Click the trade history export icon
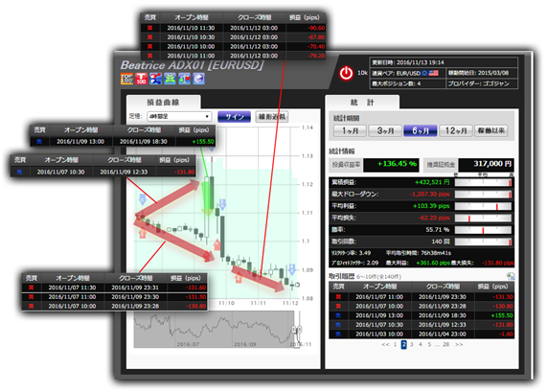This screenshot has height=392, width=547. coord(511,276)
